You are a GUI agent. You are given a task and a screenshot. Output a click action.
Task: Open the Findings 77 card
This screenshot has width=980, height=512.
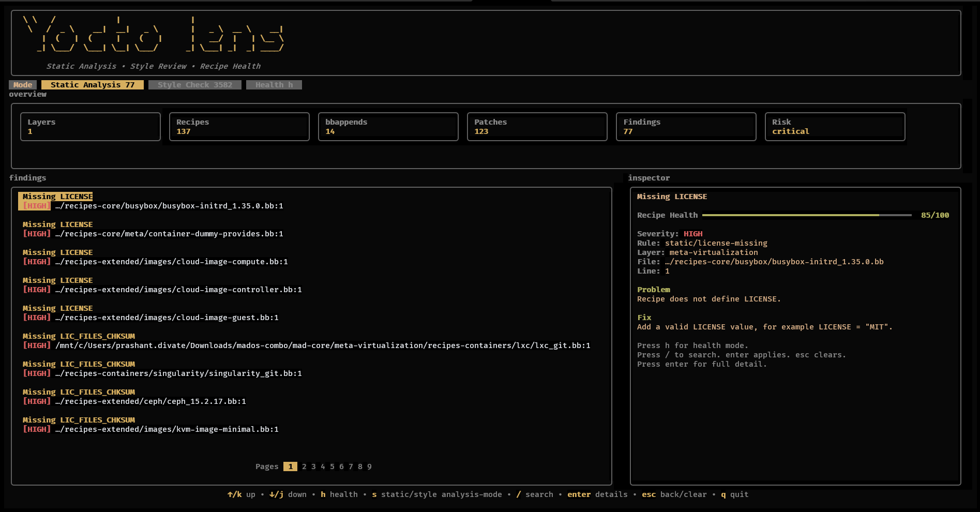coord(686,127)
